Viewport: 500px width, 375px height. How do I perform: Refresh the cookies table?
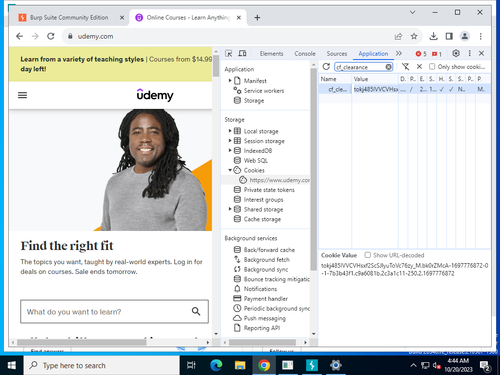(326, 67)
